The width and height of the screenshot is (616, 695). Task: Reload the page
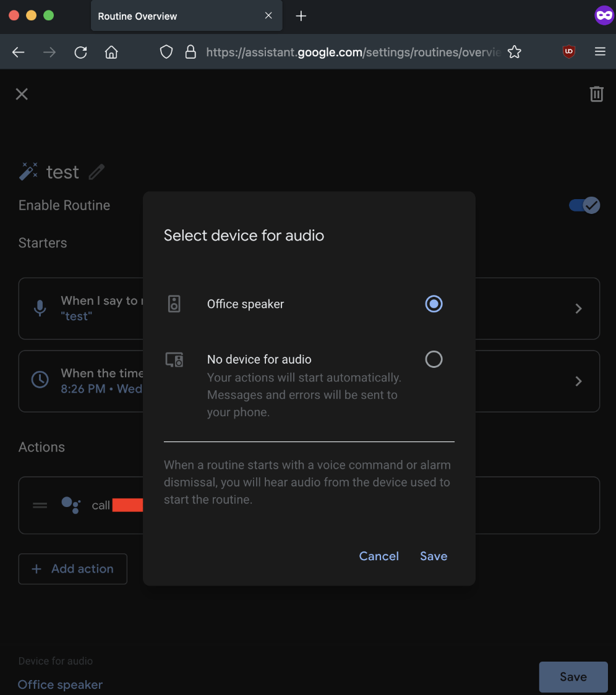[x=81, y=53]
